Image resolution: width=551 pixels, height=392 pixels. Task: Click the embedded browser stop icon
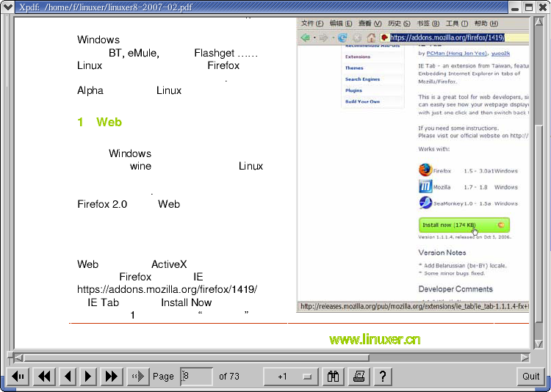tap(357, 37)
